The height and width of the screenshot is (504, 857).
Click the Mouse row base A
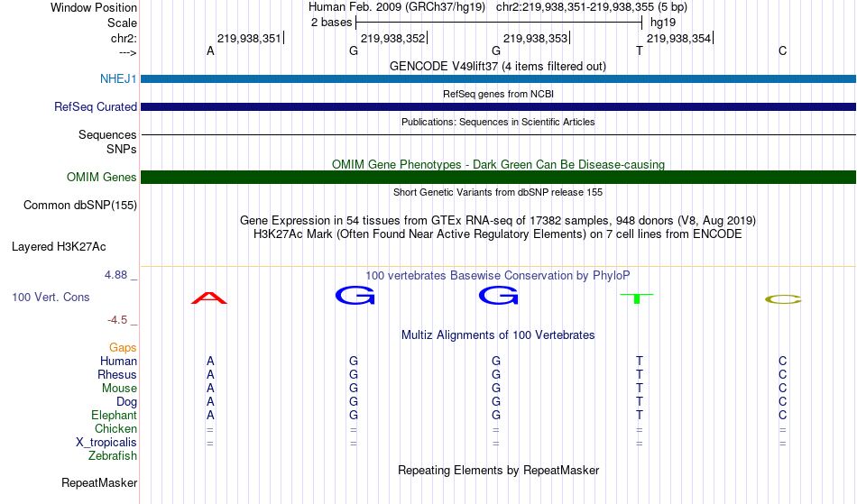[x=210, y=389]
